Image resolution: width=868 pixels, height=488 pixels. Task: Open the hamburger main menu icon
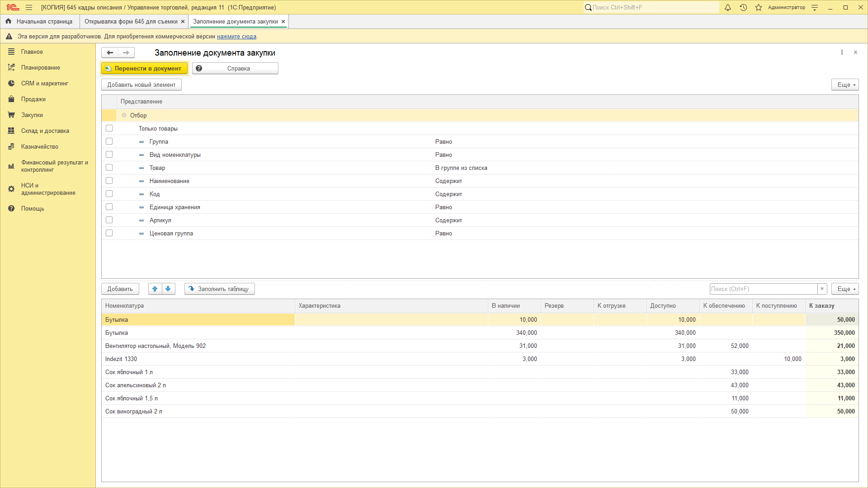click(29, 7)
